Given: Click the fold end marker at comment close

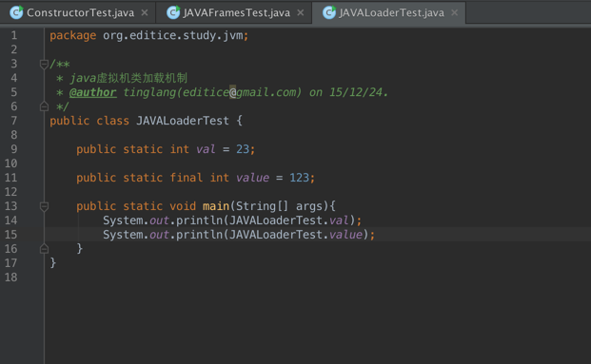Looking at the screenshot, I should point(44,106).
